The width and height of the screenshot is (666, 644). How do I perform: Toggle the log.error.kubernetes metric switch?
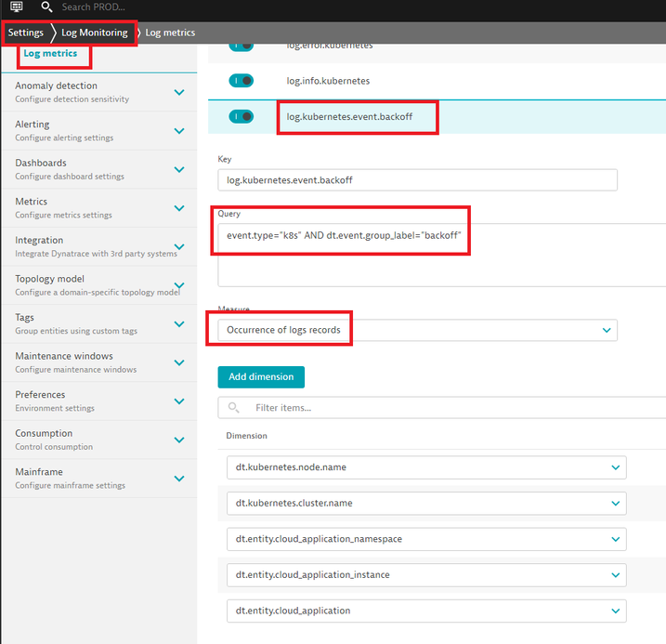pyautogui.click(x=241, y=46)
